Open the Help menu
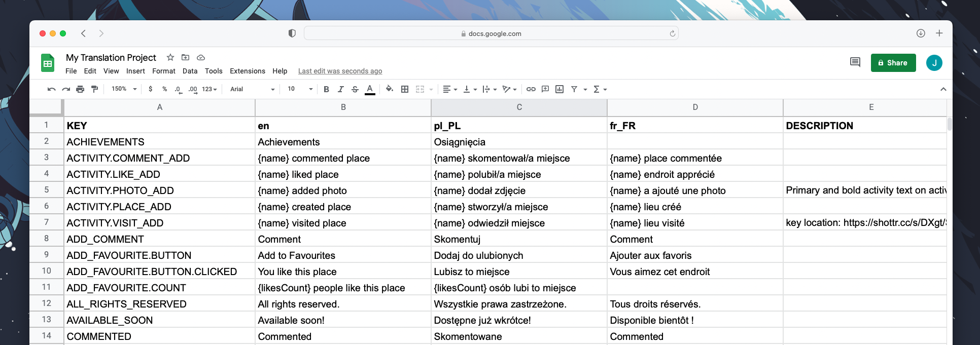The height and width of the screenshot is (345, 980). coord(280,71)
